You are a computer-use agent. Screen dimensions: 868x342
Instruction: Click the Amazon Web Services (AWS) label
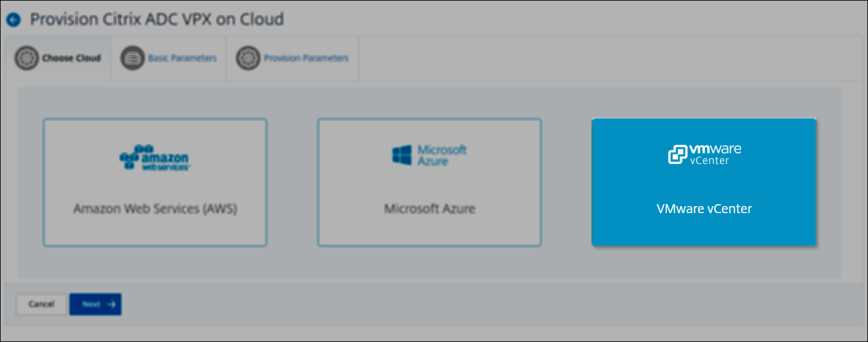point(155,209)
